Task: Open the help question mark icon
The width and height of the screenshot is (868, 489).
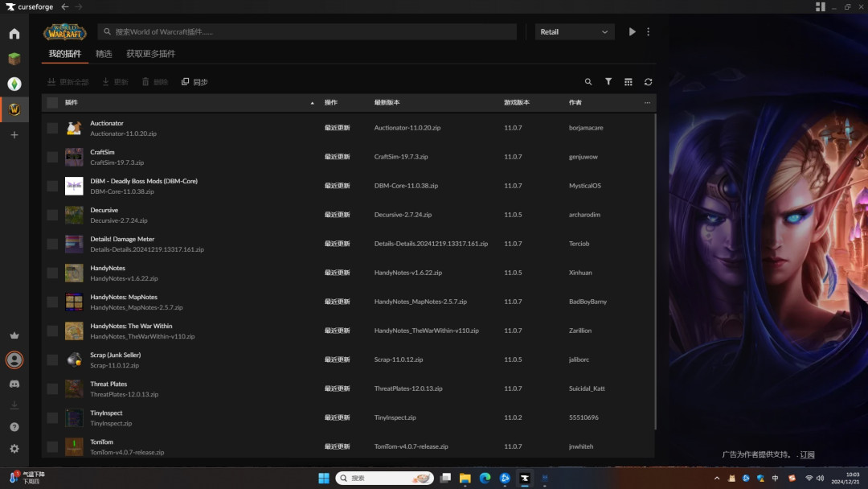Action: (14, 427)
